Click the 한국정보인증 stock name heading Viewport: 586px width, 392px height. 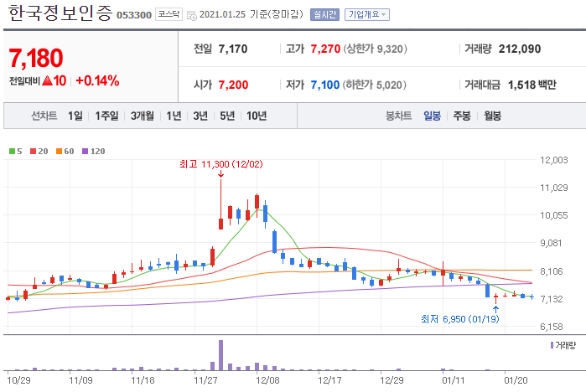pos(60,13)
